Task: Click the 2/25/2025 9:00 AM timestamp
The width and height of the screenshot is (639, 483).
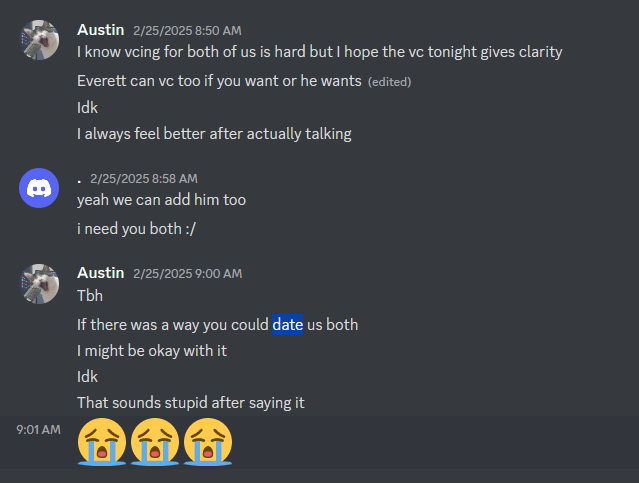Action: pos(187,273)
